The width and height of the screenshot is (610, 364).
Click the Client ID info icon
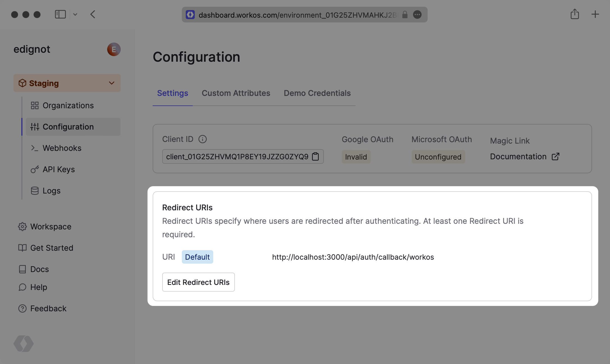click(202, 139)
